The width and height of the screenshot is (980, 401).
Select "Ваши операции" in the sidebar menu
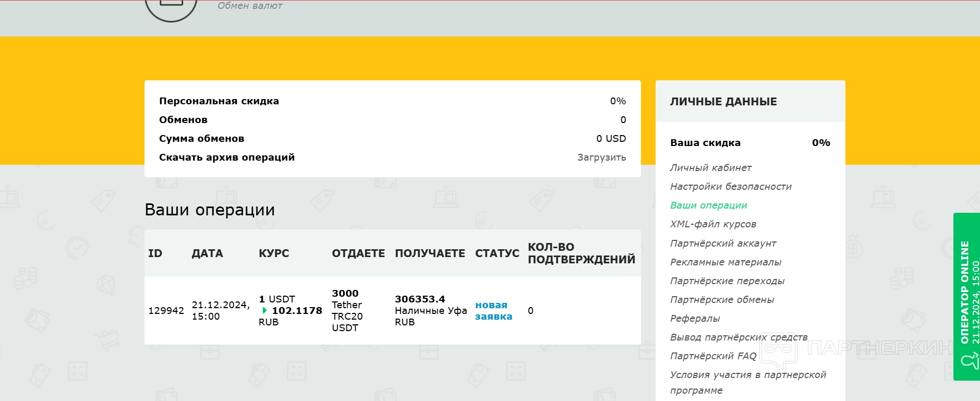coord(708,205)
